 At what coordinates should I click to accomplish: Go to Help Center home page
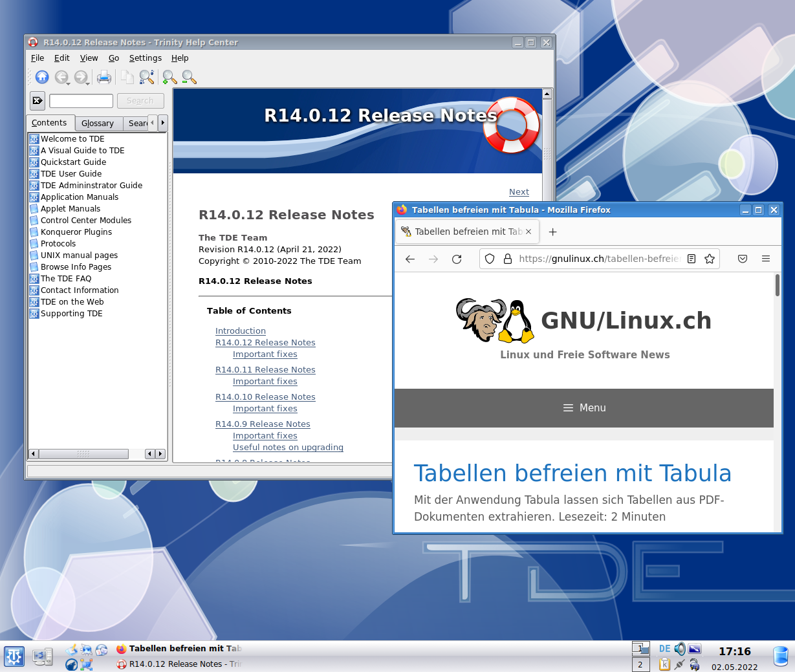point(42,77)
